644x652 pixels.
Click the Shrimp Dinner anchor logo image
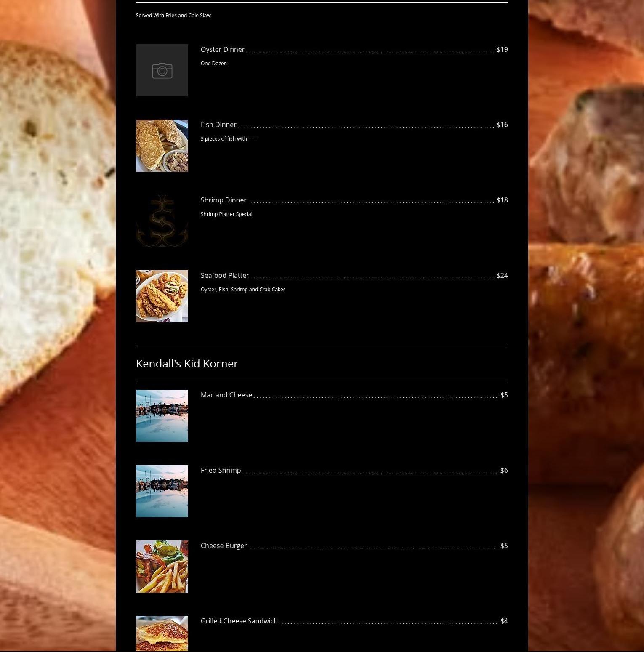point(162,221)
